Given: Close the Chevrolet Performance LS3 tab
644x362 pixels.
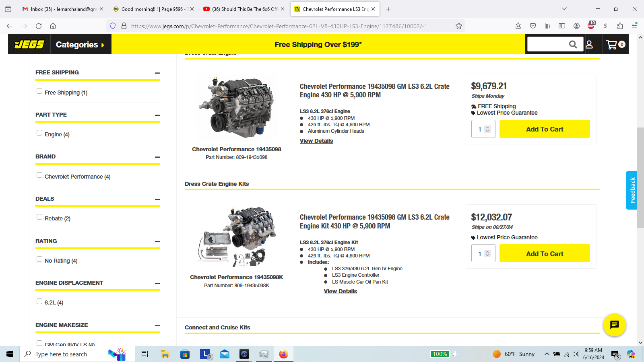Looking at the screenshot, I should pyautogui.click(x=373, y=9).
